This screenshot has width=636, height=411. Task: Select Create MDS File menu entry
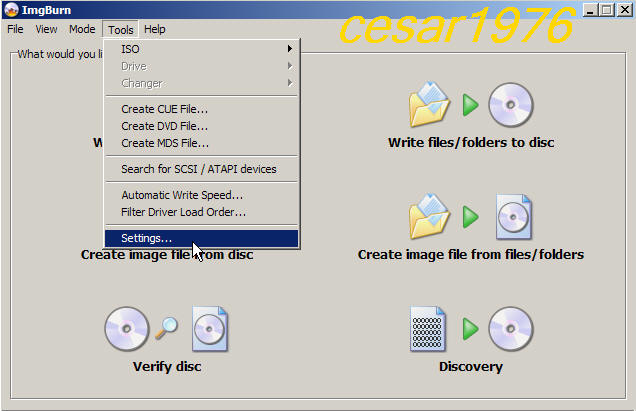(x=202, y=143)
